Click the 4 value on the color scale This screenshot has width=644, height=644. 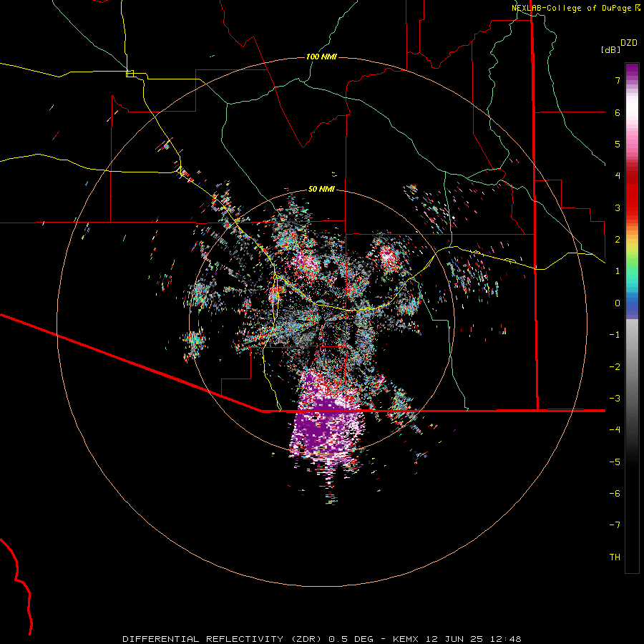618,176
